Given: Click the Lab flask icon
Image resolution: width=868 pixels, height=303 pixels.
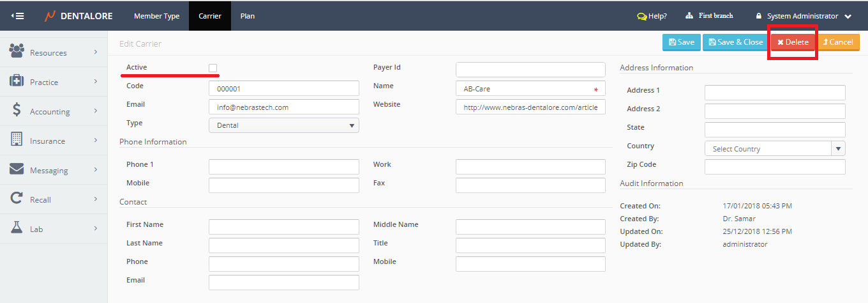Looking at the screenshot, I should (17, 228).
